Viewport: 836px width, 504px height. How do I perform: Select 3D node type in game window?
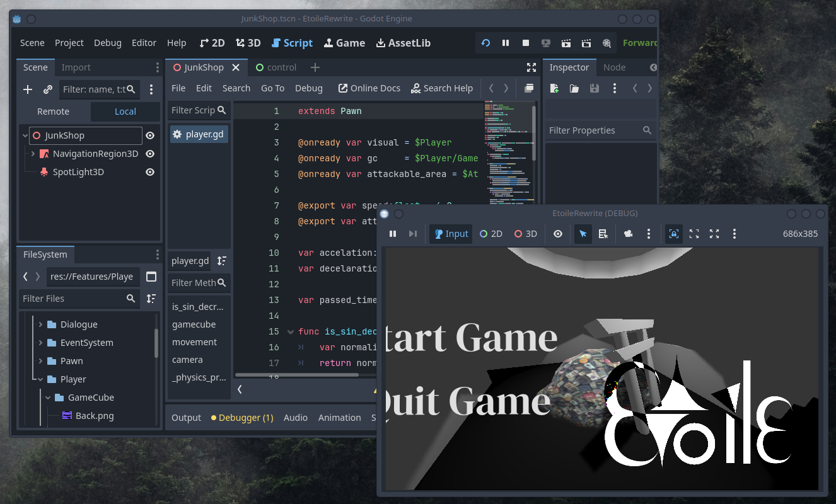[526, 234]
